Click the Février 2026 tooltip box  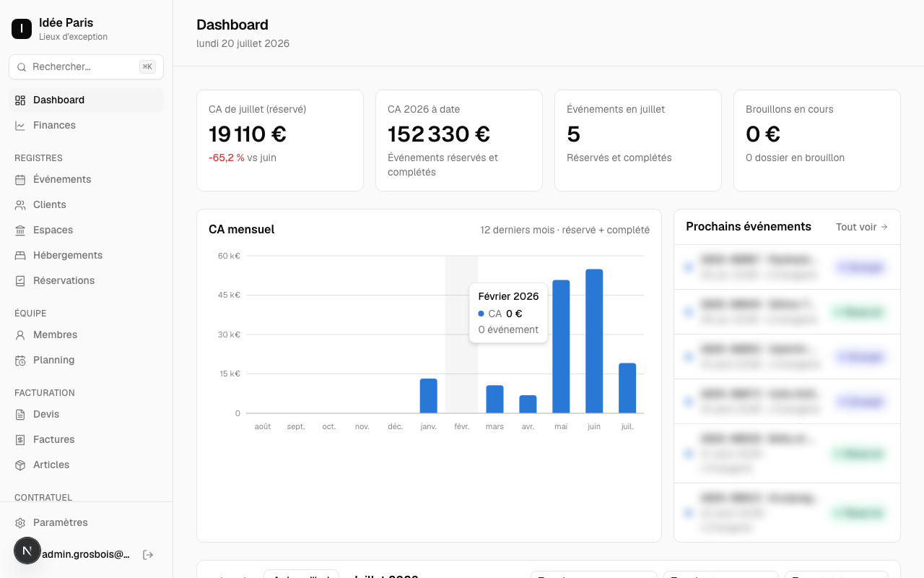click(x=508, y=313)
